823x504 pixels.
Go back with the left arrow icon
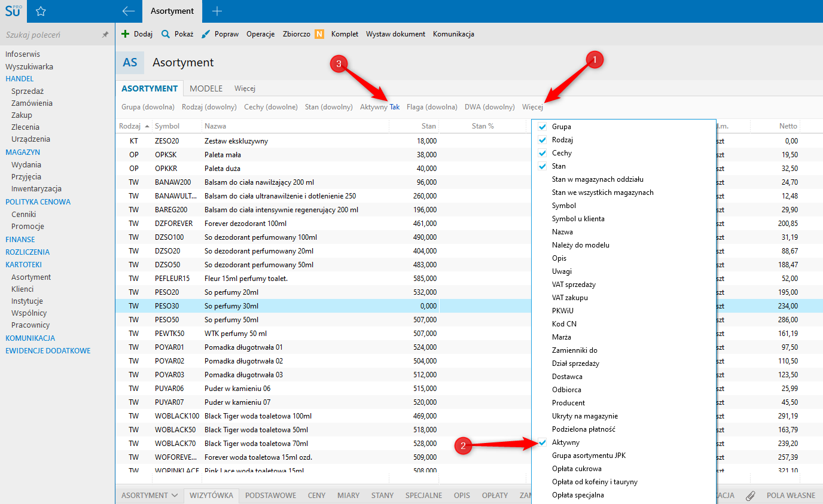pyautogui.click(x=128, y=11)
